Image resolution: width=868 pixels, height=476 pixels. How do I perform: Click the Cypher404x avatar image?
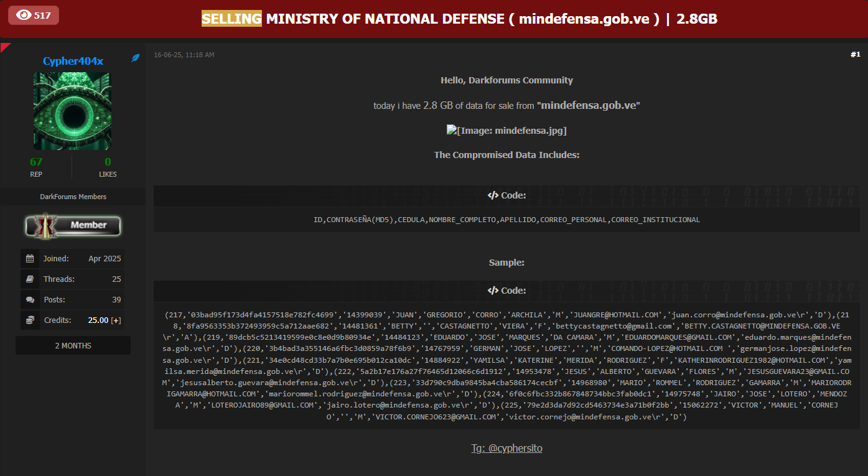72,111
